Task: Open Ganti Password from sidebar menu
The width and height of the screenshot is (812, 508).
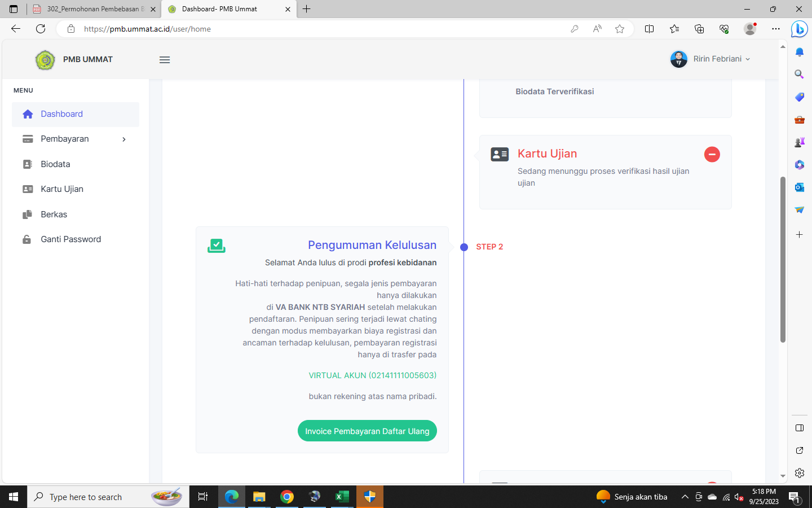Action: point(70,239)
